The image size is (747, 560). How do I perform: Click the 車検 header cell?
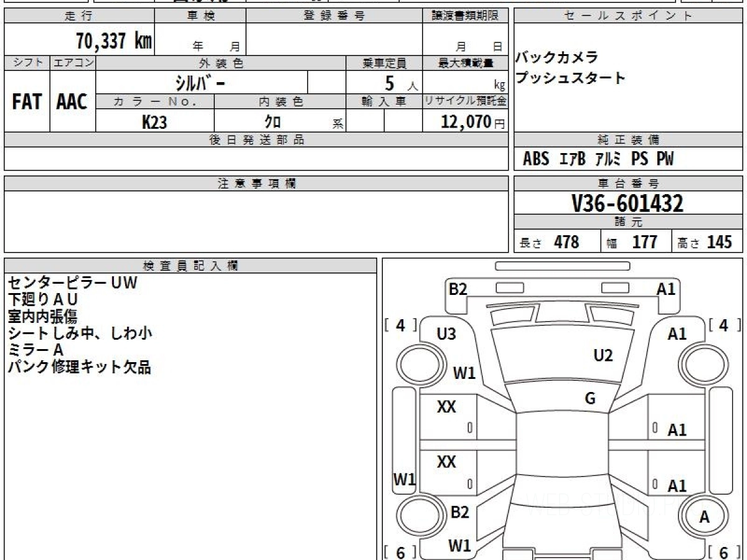tap(200, 16)
